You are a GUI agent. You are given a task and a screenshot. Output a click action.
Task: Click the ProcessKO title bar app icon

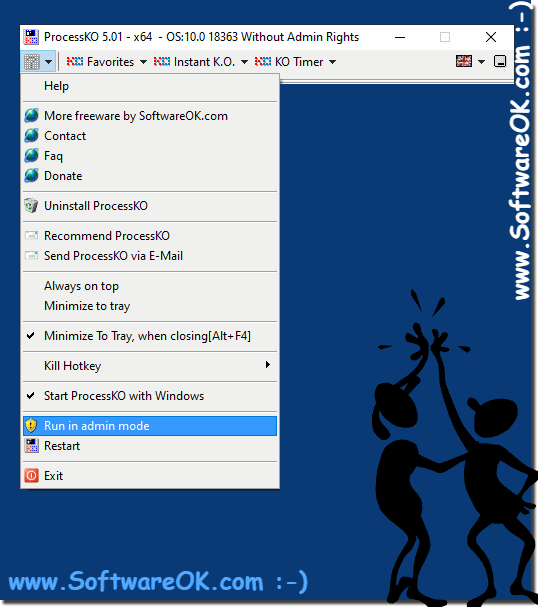pyautogui.click(x=31, y=37)
